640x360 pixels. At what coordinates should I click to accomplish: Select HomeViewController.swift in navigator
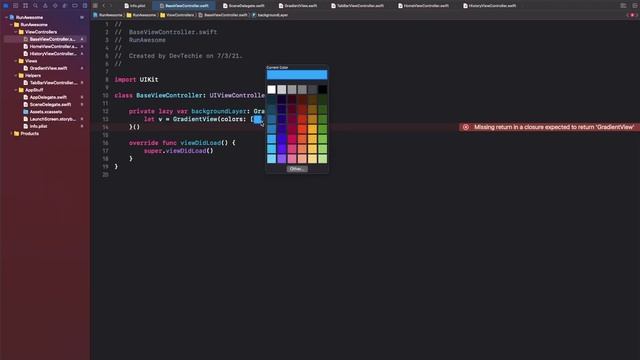pyautogui.click(x=53, y=47)
